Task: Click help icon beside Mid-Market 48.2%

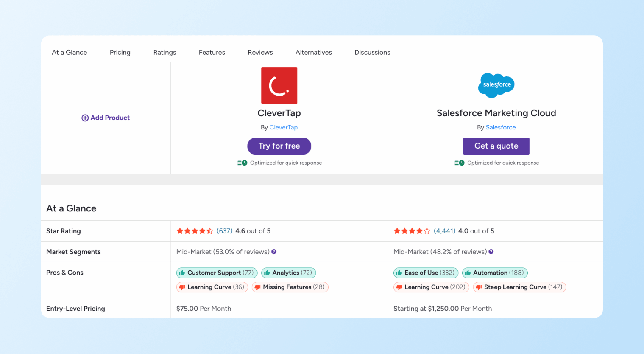Action: coord(491,252)
